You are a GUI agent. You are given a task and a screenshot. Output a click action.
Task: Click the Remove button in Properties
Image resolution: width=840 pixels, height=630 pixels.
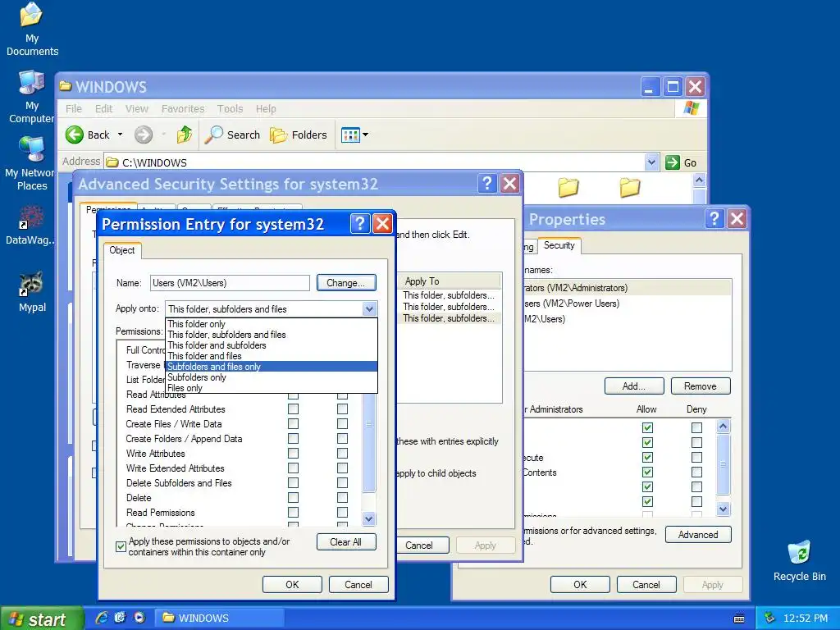(x=701, y=386)
